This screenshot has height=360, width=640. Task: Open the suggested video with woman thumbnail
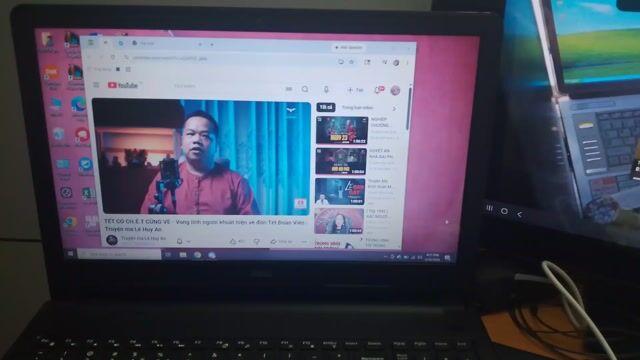tap(339, 221)
